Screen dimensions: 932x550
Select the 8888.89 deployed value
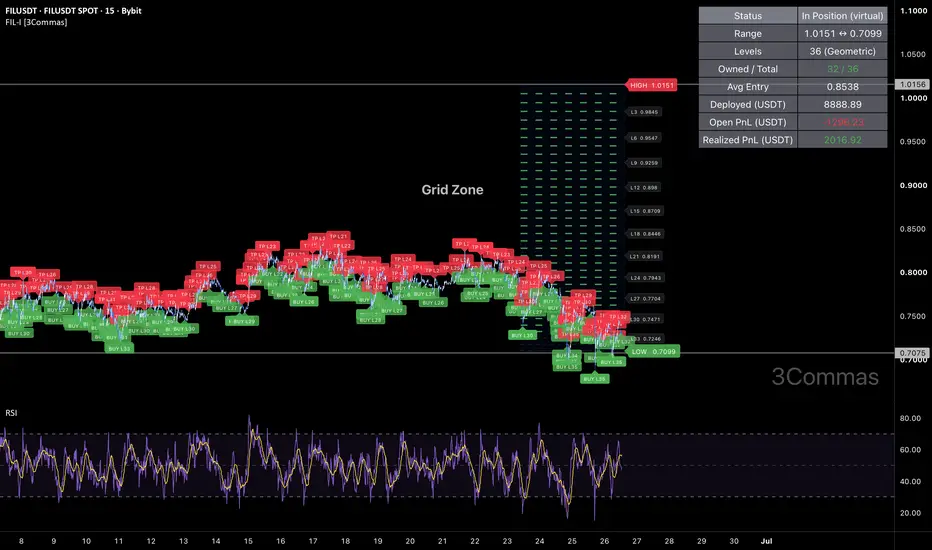click(x=842, y=105)
